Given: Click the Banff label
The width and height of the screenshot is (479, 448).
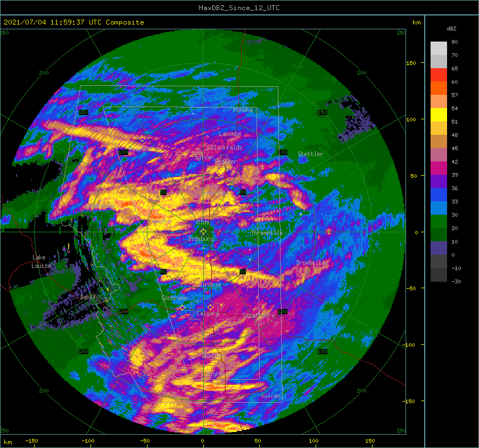Looking at the screenshot, I should [88, 297].
